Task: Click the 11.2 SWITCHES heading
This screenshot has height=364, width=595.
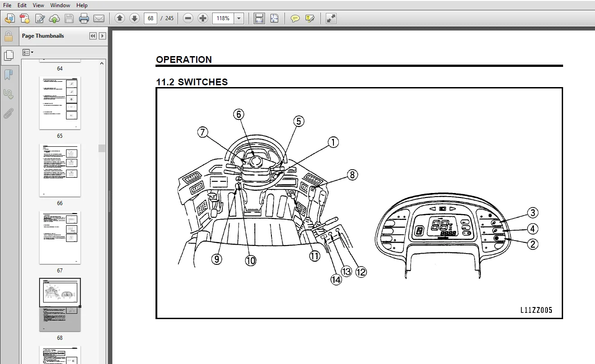Action: point(192,82)
